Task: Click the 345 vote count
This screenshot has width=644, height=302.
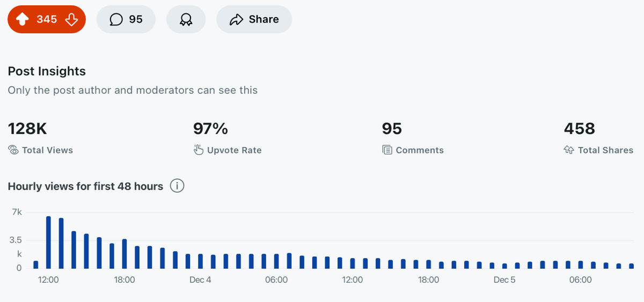Action: coord(47,19)
